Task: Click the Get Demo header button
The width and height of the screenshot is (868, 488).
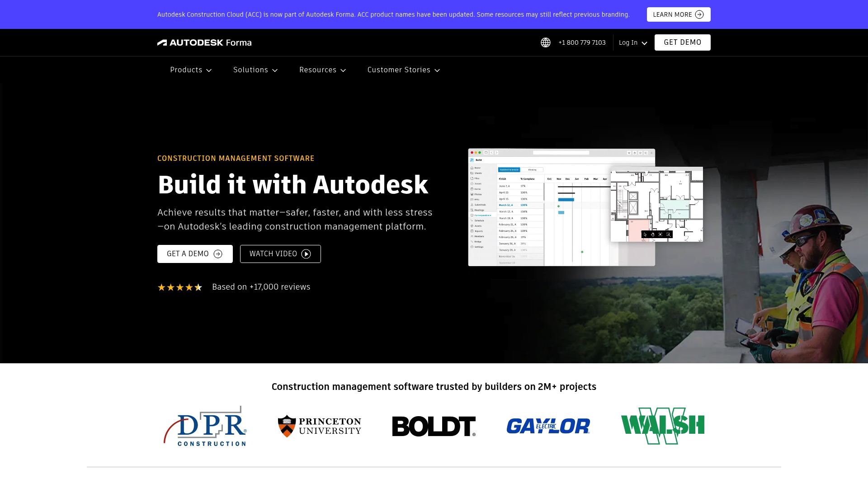Action: [x=683, y=42]
